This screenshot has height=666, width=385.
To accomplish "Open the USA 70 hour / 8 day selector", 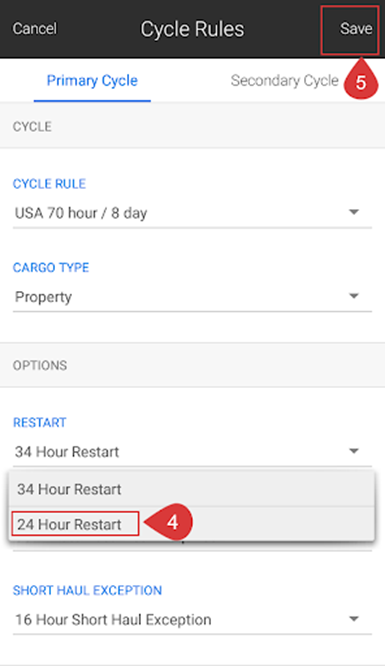I will [192, 213].
